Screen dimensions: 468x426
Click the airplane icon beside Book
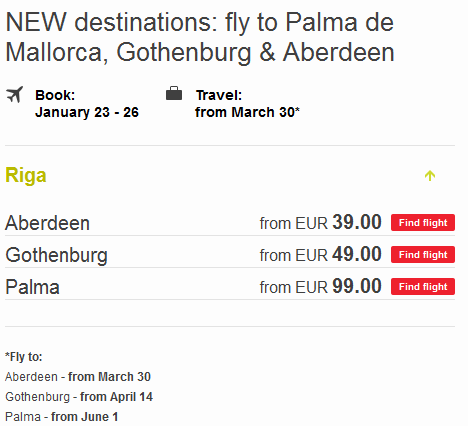pos(15,95)
